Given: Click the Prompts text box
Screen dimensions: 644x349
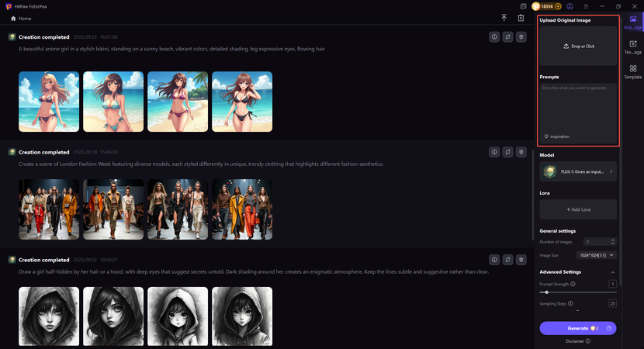Looking at the screenshot, I should pyautogui.click(x=578, y=113).
